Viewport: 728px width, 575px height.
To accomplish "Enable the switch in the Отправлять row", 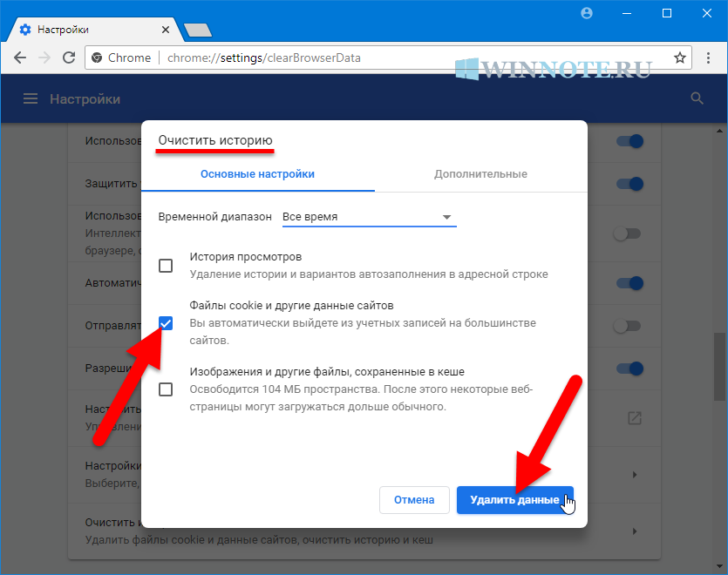I will tap(627, 326).
